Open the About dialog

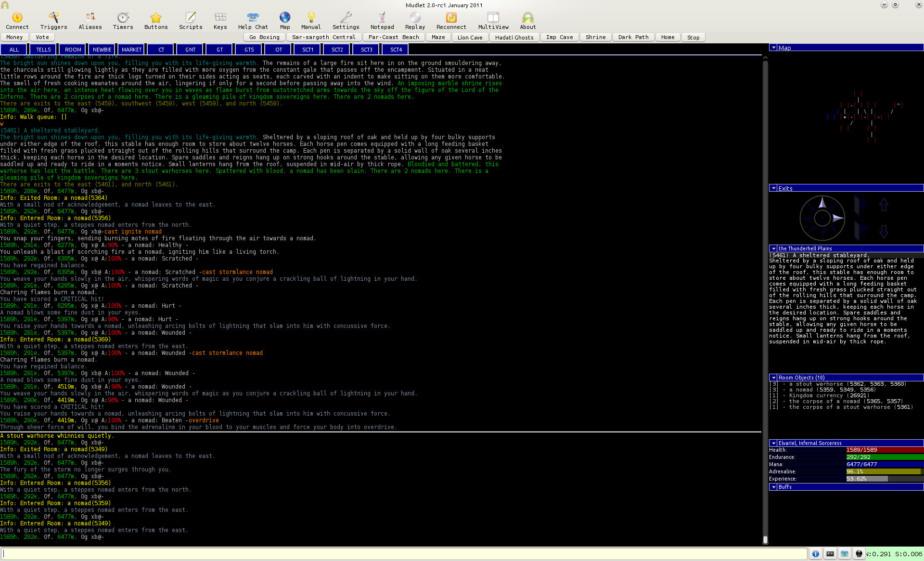[527, 21]
